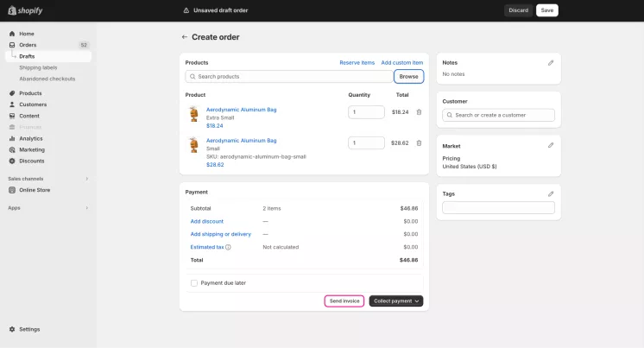This screenshot has height=348, width=644.
Task: Click the Small bag thumbnail
Action: coord(193,144)
